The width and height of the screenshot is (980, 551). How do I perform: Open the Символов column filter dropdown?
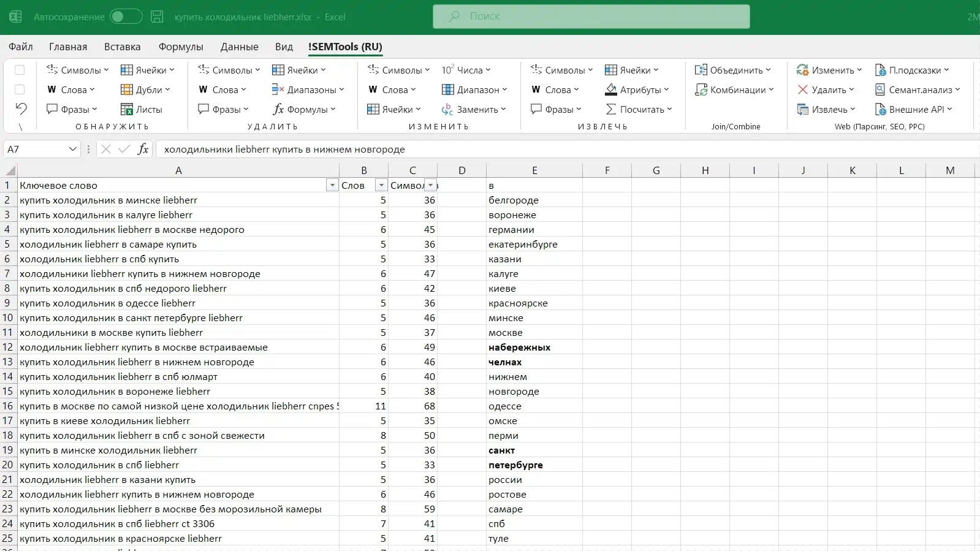click(430, 185)
